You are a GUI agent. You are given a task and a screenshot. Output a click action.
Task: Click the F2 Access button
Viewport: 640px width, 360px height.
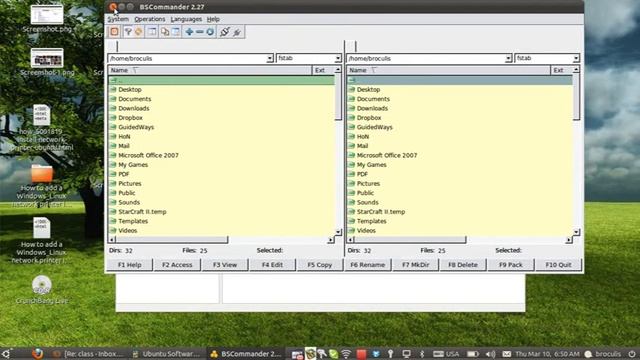coord(177,264)
